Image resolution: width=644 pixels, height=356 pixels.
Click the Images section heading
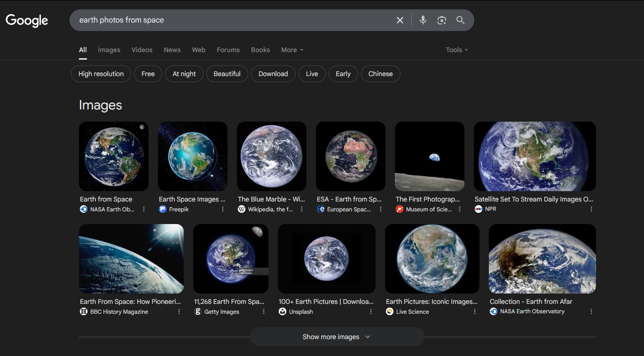pos(101,105)
